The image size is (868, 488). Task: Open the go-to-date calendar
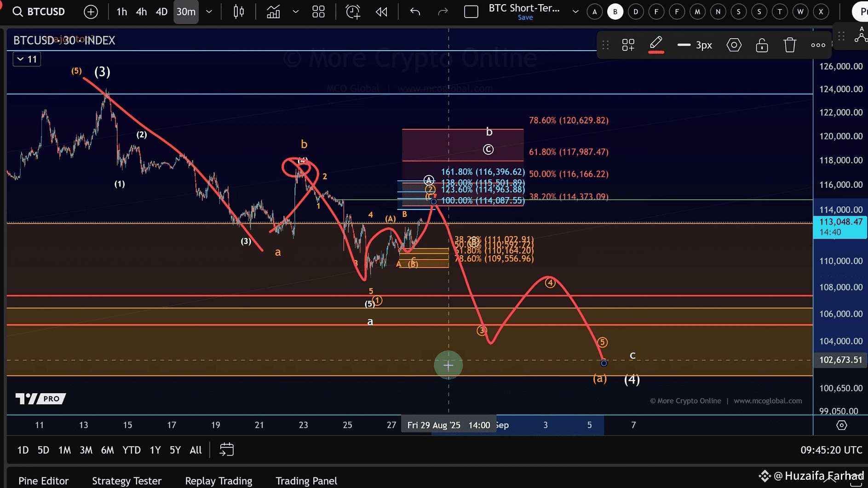coord(227,449)
